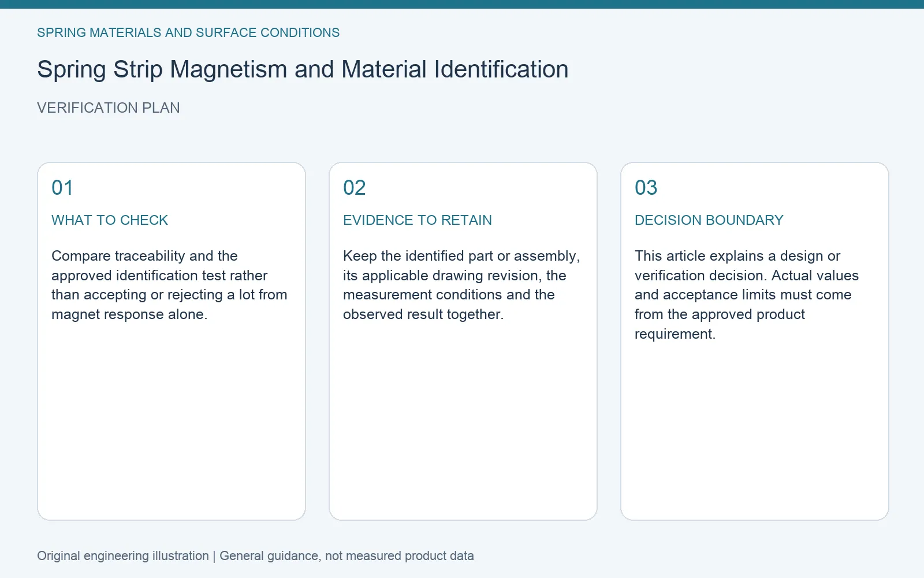Click the number 02 in second card
The width and height of the screenshot is (924, 578).
[355, 188]
